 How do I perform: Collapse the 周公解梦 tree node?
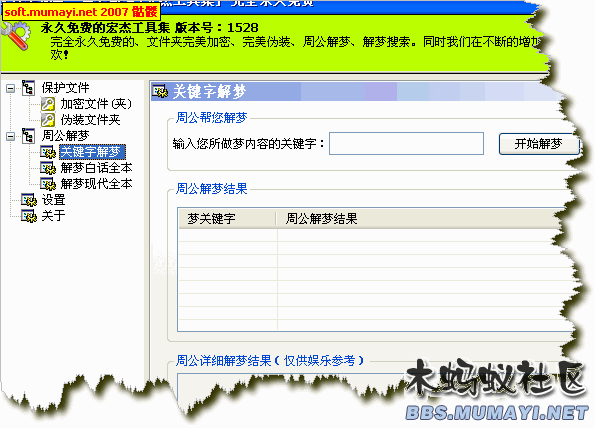coord(11,136)
